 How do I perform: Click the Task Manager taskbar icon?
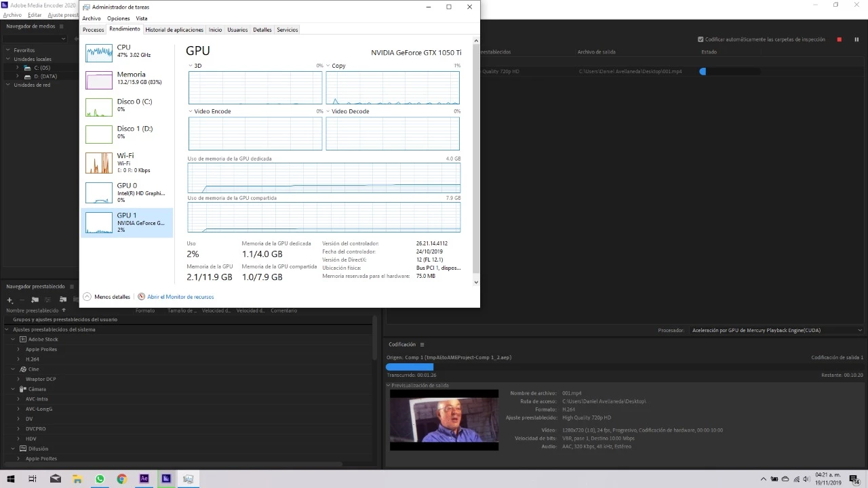point(189,479)
